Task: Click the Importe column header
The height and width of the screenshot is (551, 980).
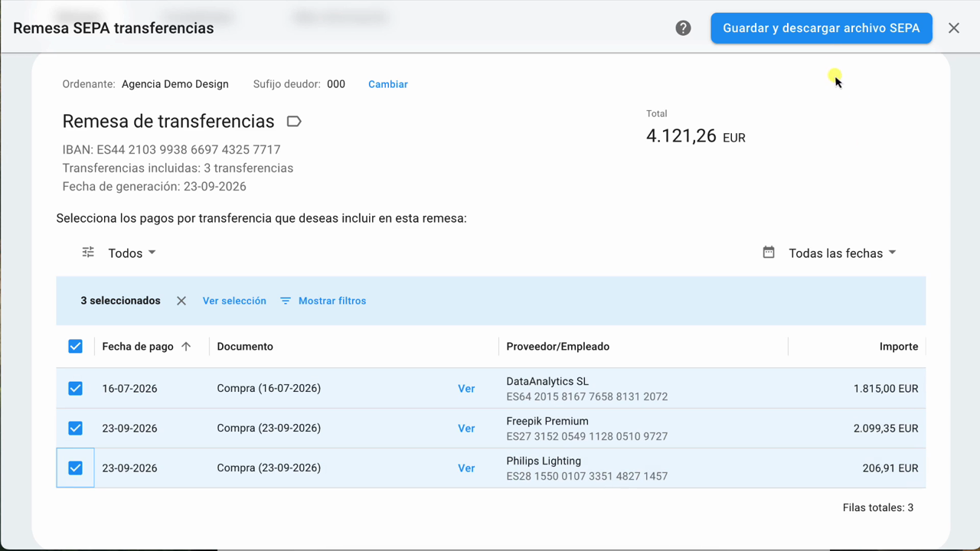Action: coord(899,347)
